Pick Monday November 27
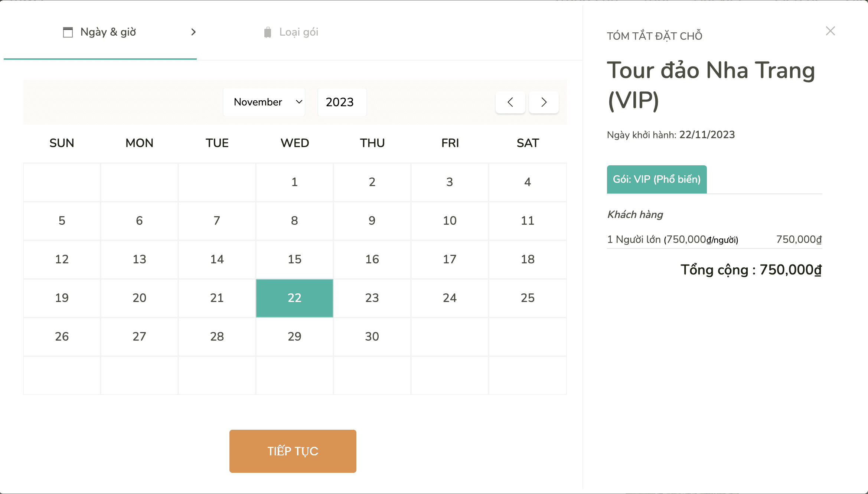 (139, 337)
